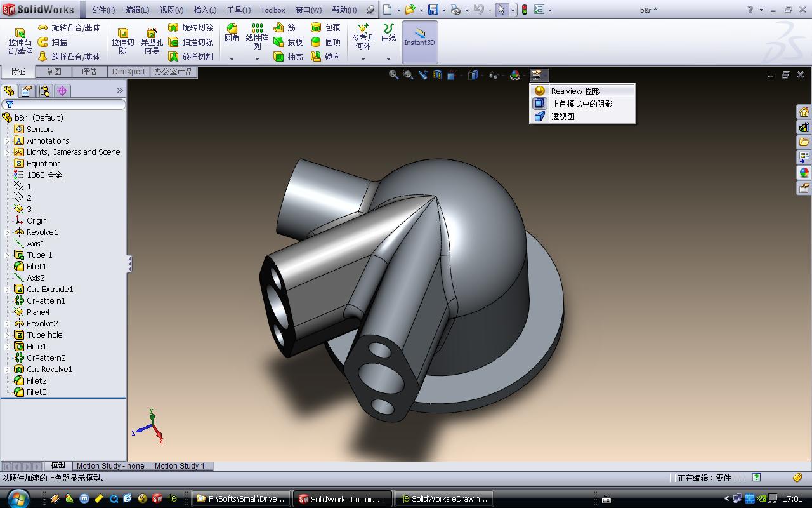The image size is (812, 508).
Task: Switch to SolidWorks eDrawings taskbar button
Action: [x=444, y=498]
